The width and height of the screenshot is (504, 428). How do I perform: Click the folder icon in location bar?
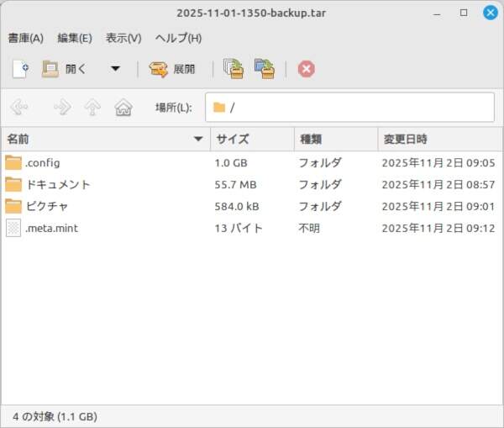(x=219, y=107)
